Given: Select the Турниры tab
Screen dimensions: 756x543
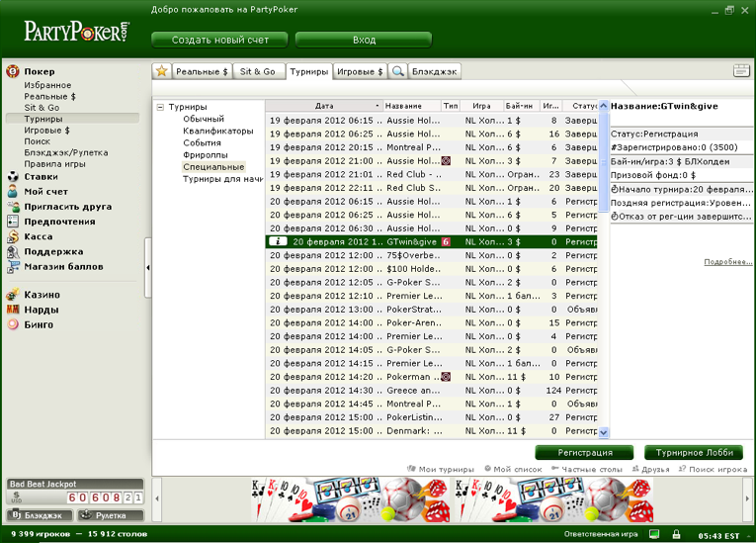Looking at the screenshot, I should point(308,71).
